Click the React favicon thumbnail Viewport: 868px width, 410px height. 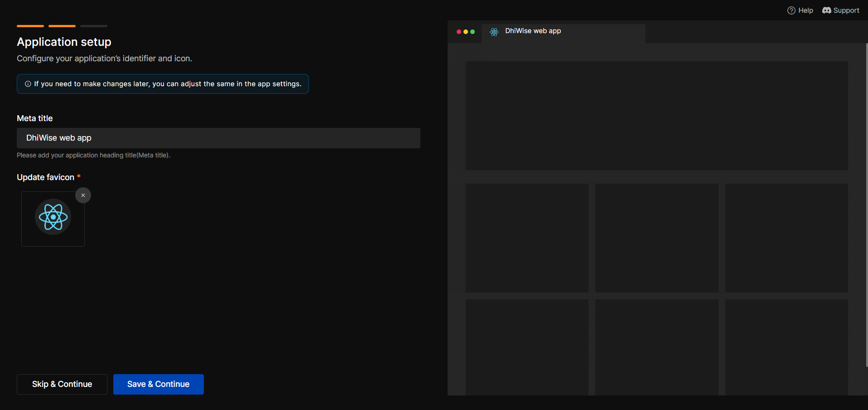click(x=53, y=217)
